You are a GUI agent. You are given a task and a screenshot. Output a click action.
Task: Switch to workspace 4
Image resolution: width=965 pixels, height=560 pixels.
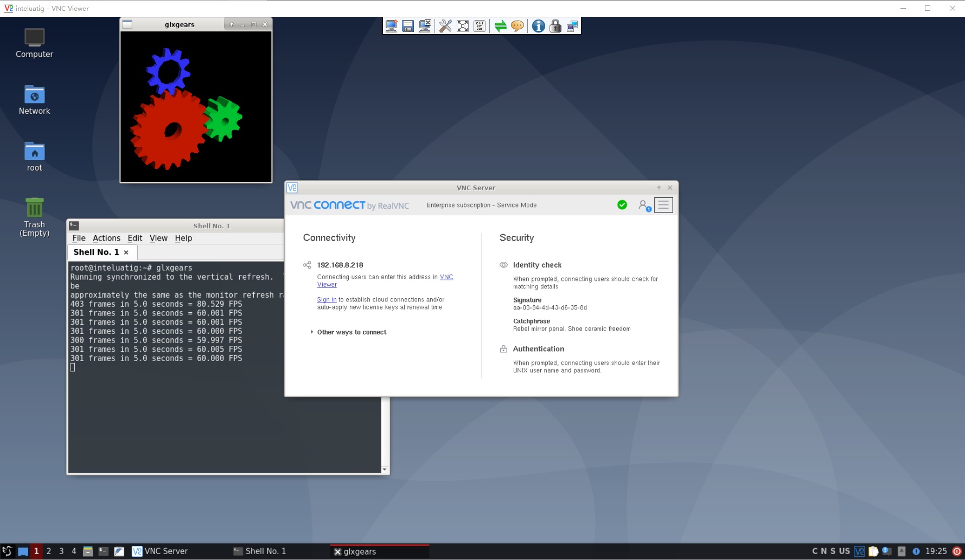(74, 551)
